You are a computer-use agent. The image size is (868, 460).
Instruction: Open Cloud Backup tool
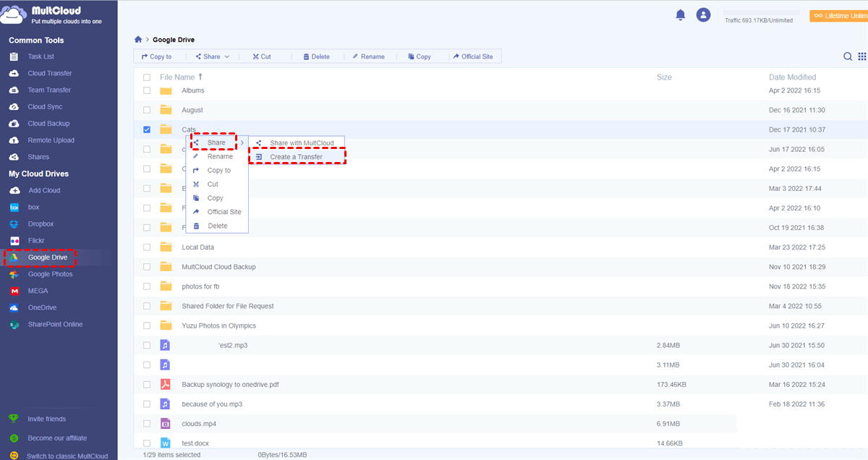48,123
